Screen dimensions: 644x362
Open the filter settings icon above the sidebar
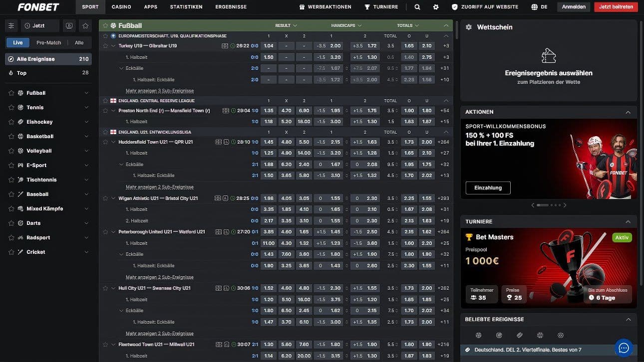click(11, 25)
